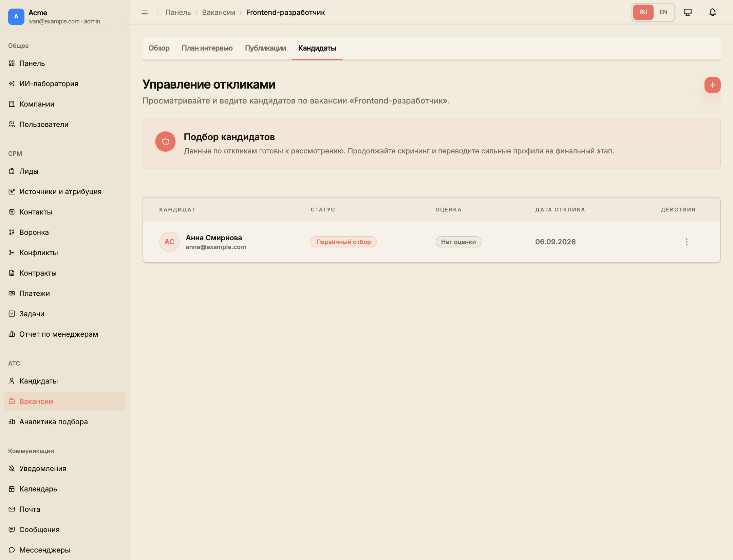
Task: Click the Первичный отбор status badge
Action: coord(343,242)
